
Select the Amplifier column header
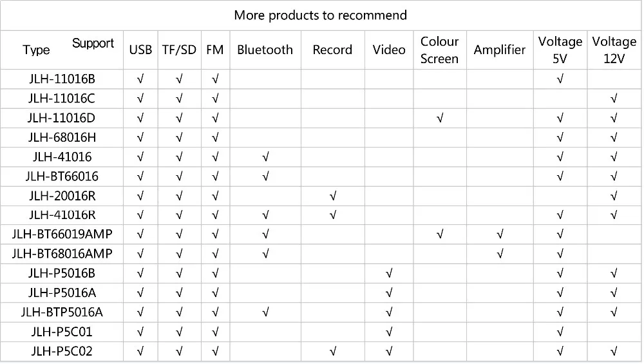tap(500, 50)
